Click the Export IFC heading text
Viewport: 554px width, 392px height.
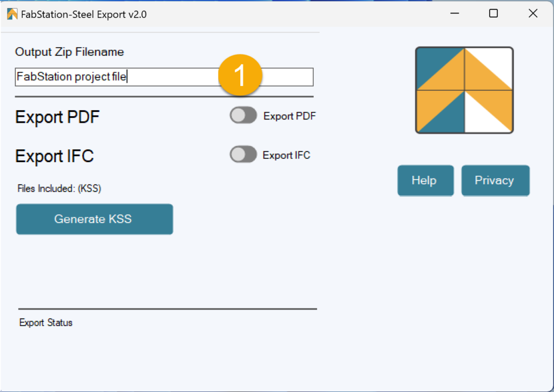[x=54, y=156]
